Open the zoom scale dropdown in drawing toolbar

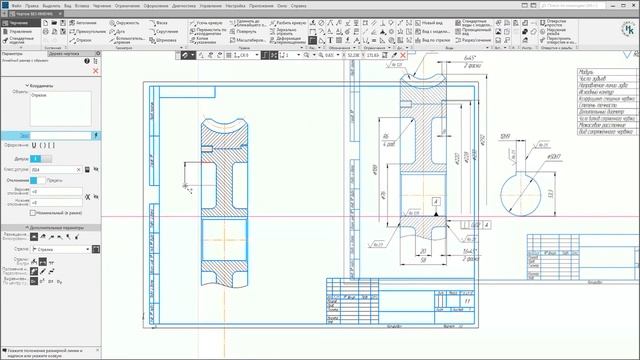pyautogui.click(x=338, y=55)
